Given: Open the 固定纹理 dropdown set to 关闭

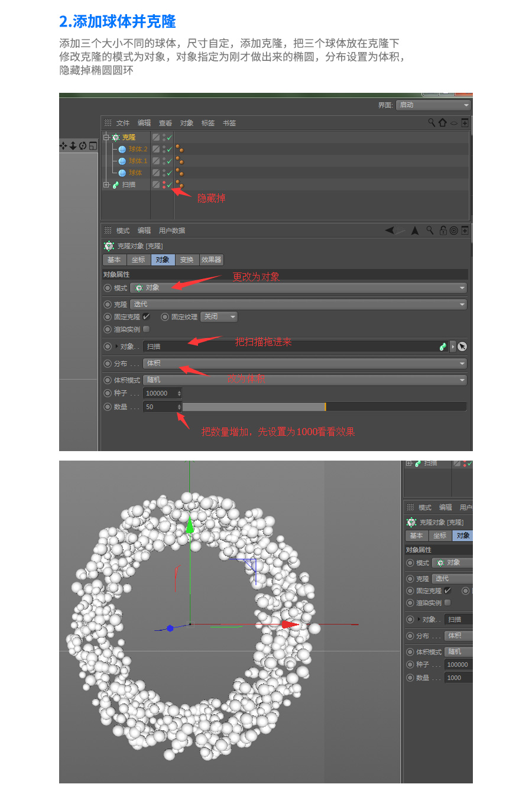Looking at the screenshot, I should (x=219, y=317).
